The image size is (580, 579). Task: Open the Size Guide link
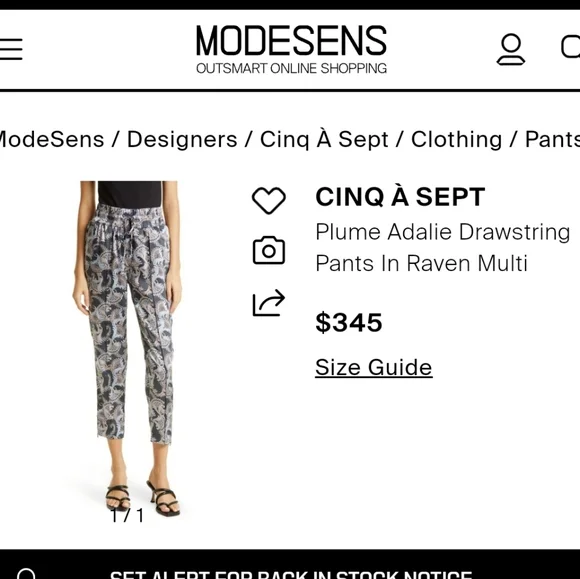pyautogui.click(x=374, y=367)
